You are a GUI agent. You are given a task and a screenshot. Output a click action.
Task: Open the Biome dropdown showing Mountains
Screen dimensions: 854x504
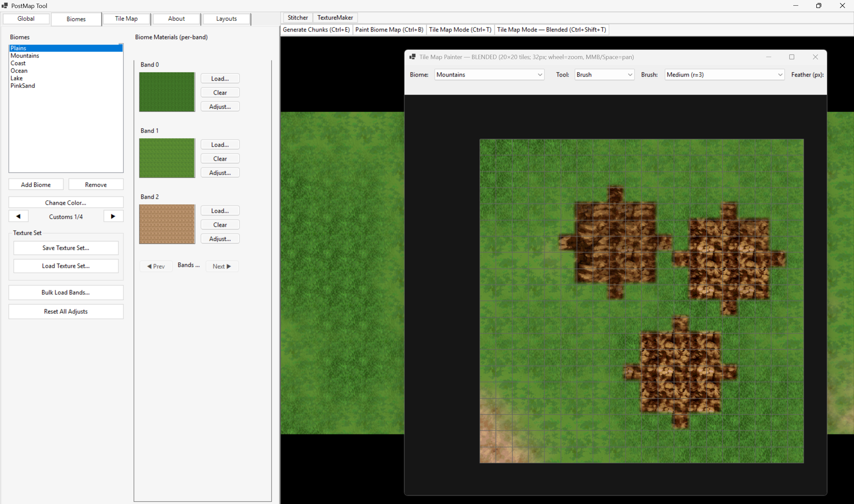click(x=489, y=75)
